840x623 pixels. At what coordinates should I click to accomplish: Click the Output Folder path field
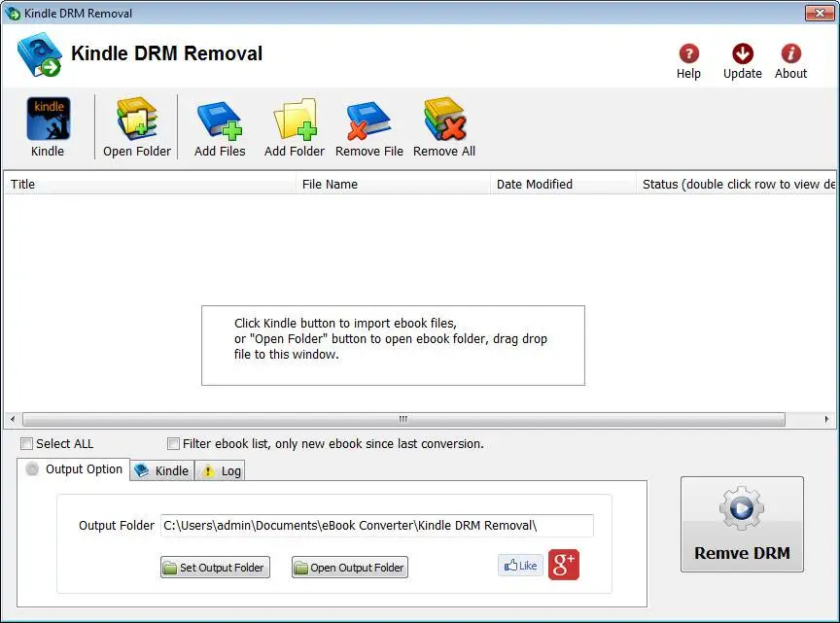[x=377, y=526]
